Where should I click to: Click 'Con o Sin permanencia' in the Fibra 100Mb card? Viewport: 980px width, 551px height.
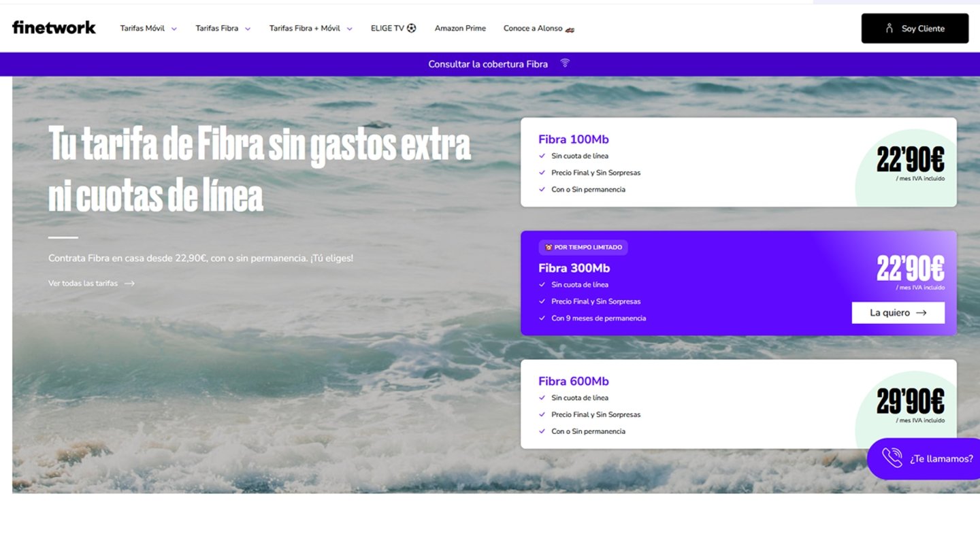pyautogui.click(x=588, y=190)
